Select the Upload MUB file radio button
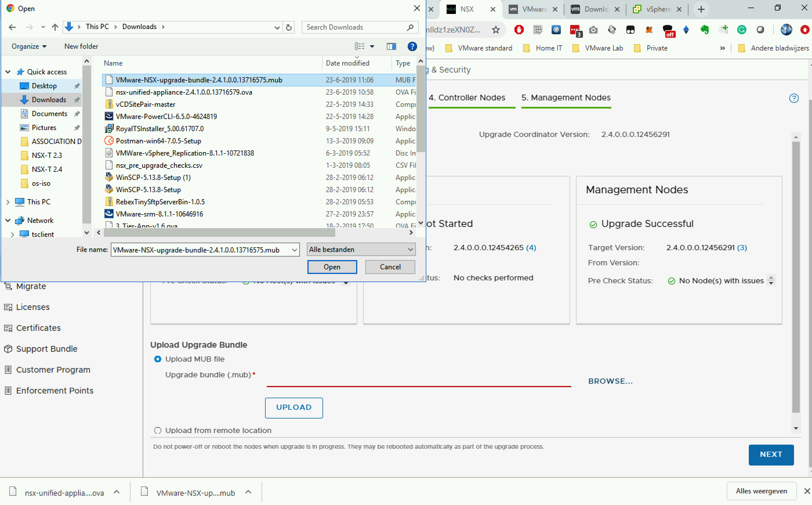This screenshot has width=812, height=505. tap(157, 359)
